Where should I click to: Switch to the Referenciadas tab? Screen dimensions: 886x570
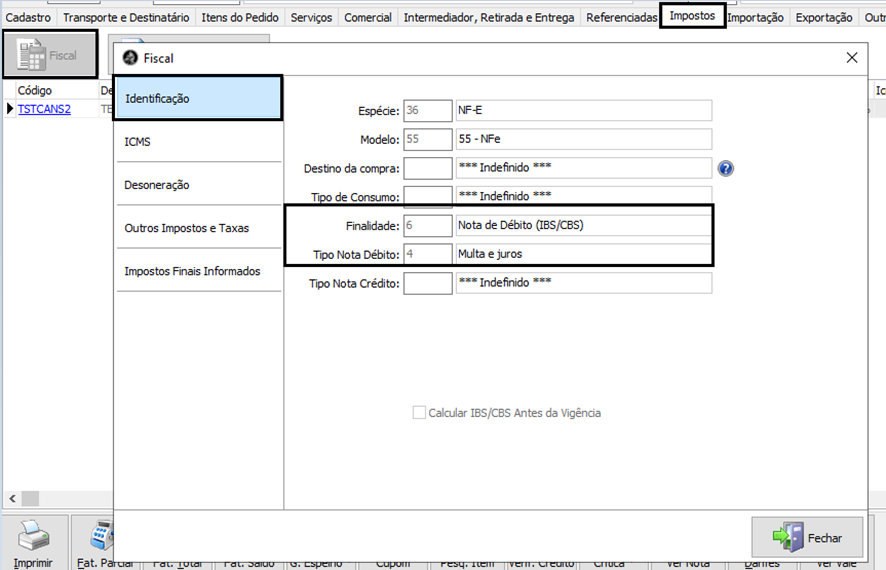622,18
